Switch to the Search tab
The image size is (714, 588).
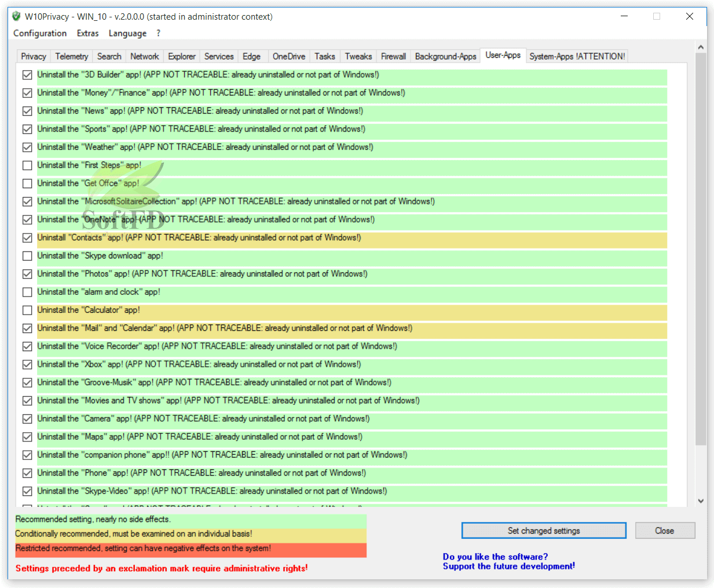click(x=109, y=56)
